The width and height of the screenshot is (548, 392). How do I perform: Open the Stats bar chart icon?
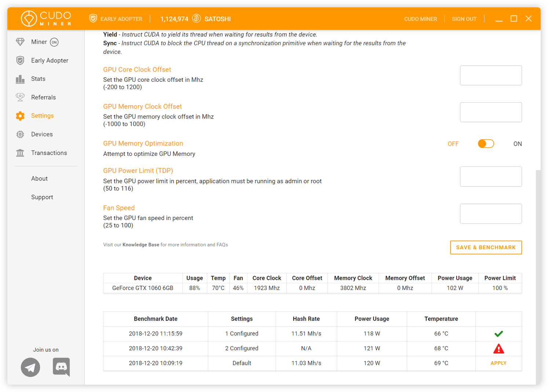pyautogui.click(x=20, y=78)
